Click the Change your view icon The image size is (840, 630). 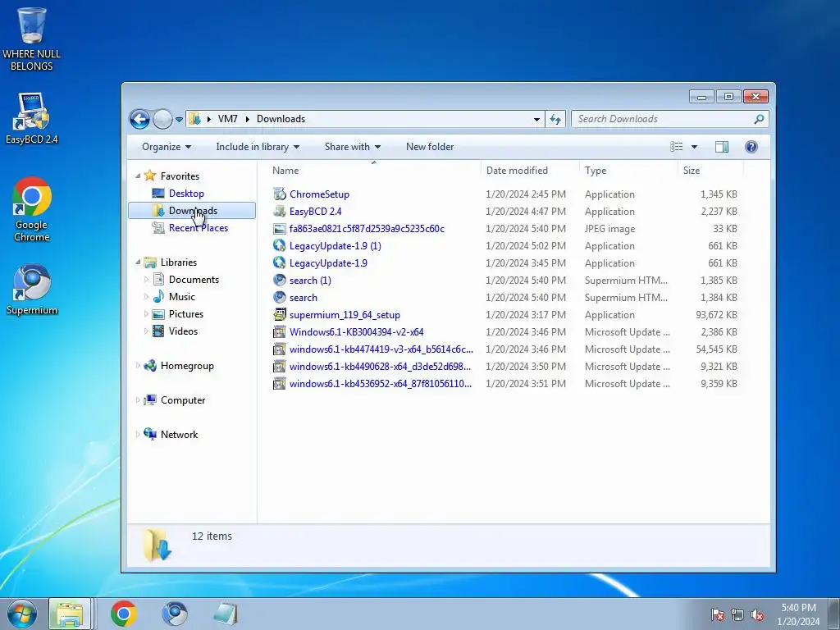click(677, 147)
